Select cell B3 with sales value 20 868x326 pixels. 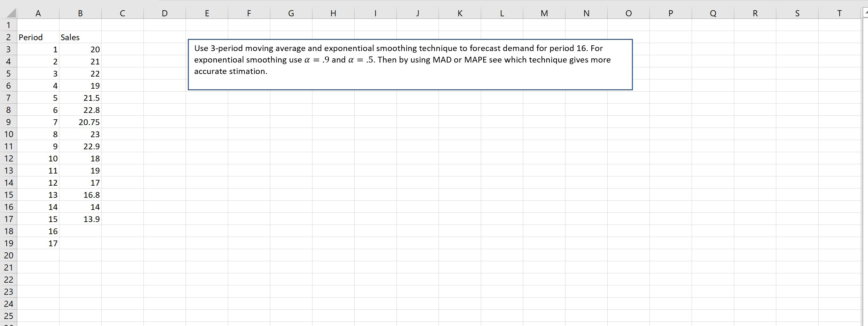[80, 49]
